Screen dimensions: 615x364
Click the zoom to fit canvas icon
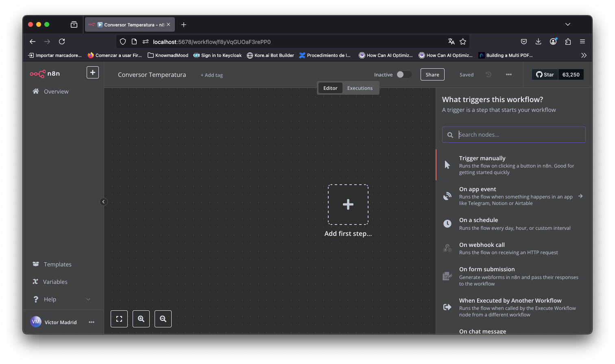tap(119, 319)
